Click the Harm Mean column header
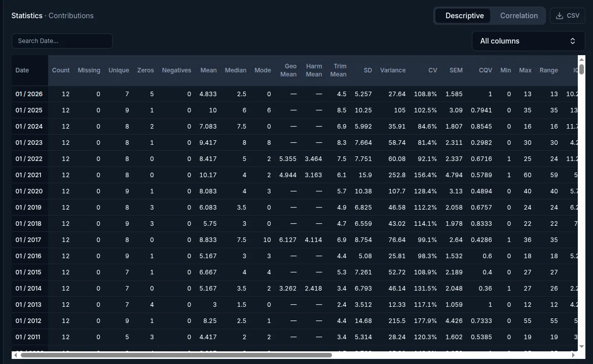This screenshot has height=364, width=593. coord(314,70)
